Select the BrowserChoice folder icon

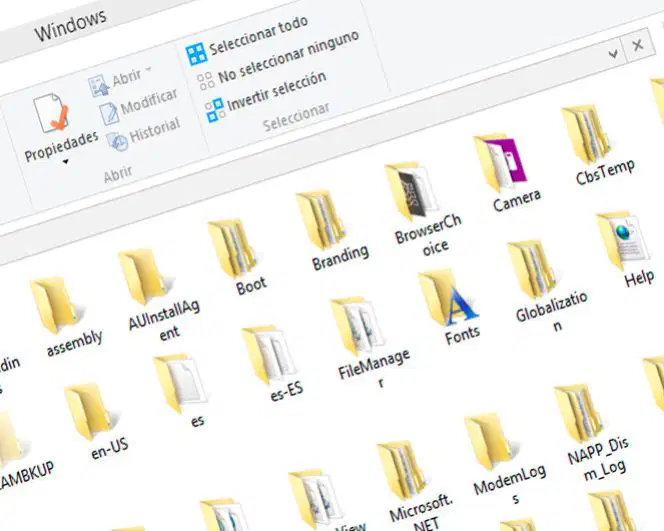[411, 192]
